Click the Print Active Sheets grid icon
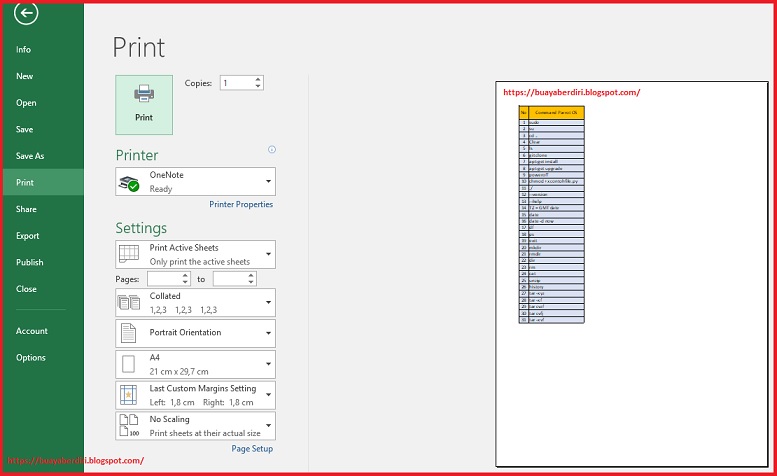 tap(129, 254)
